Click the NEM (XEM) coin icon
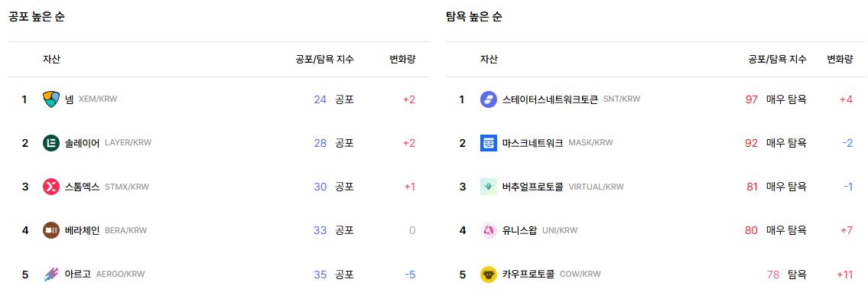This screenshot has height=296, width=868. tap(51, 99)
